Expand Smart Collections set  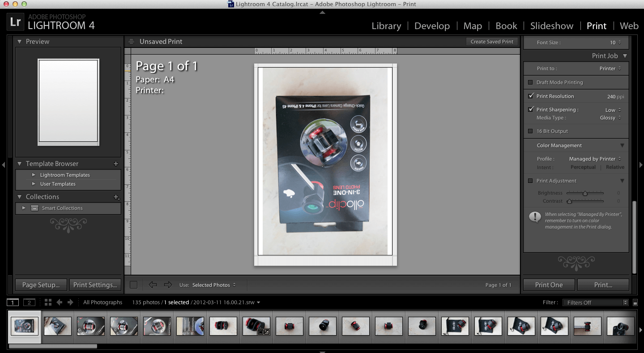point(24,208)
